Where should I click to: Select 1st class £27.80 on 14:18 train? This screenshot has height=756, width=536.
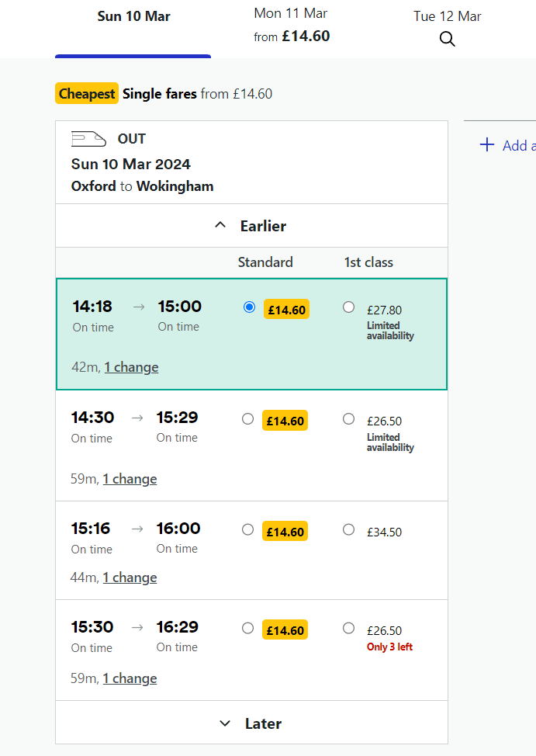coord(348,307)
